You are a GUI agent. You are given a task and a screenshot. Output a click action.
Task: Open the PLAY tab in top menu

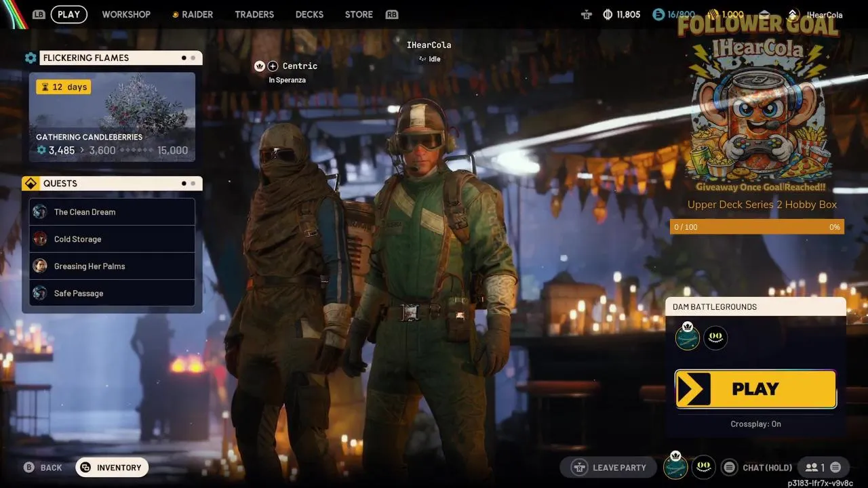tap(68, 14)
